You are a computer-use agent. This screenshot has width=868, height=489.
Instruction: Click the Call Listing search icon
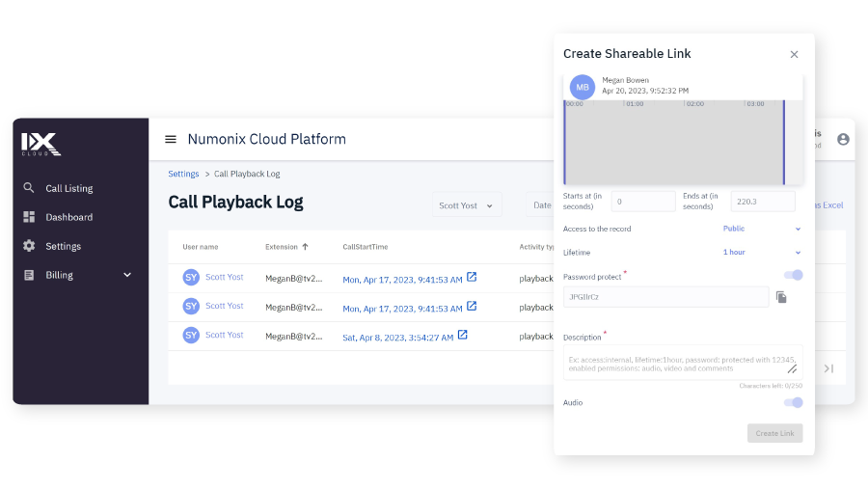[29, 188]
